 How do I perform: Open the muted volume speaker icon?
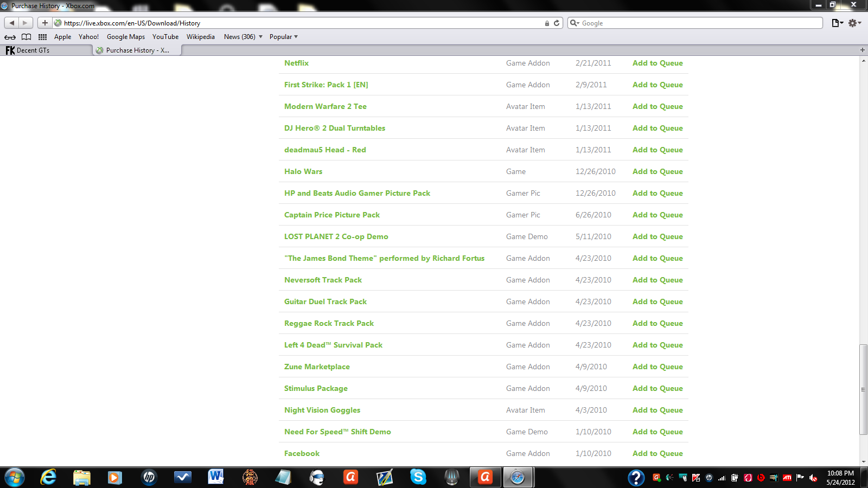813,478
